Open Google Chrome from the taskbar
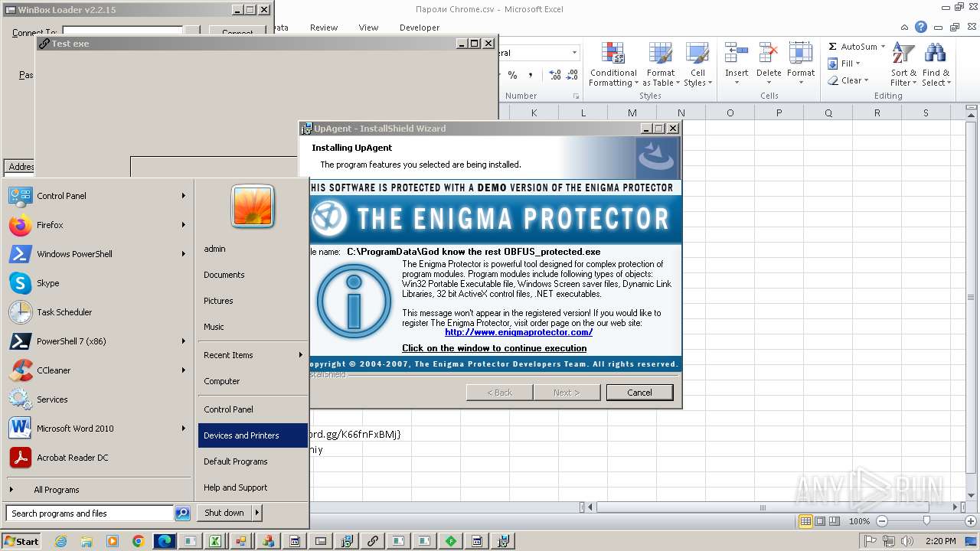 tap(139, 541)
